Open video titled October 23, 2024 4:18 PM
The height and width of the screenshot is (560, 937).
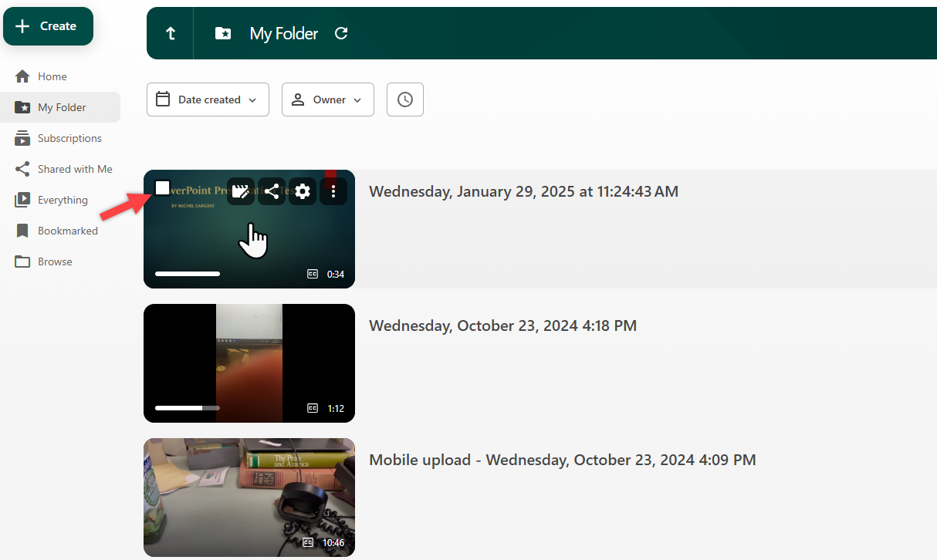(502, 326)
